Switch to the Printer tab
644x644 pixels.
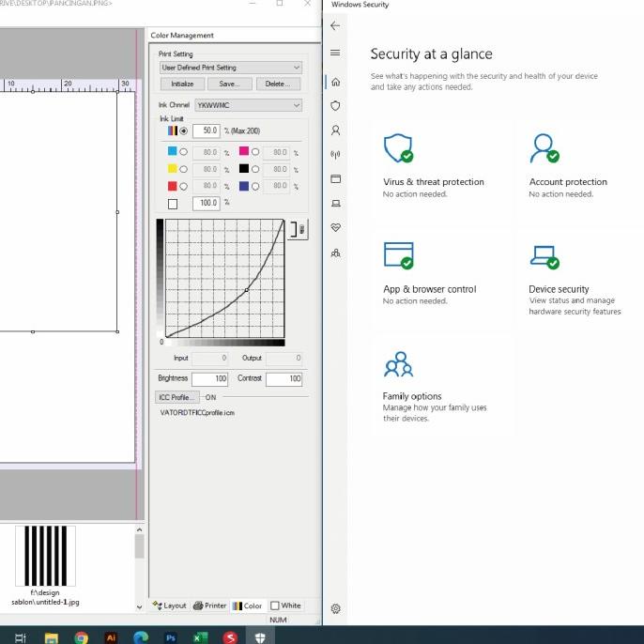click(x=210, y=606)
